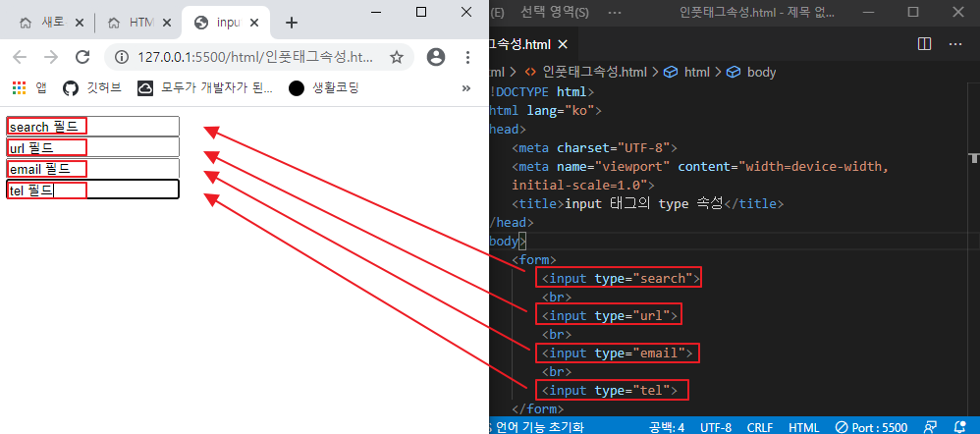Screen dimensions: 980x434
Task: Click the input type="search" code line
Action: click(x=620, y=278)
